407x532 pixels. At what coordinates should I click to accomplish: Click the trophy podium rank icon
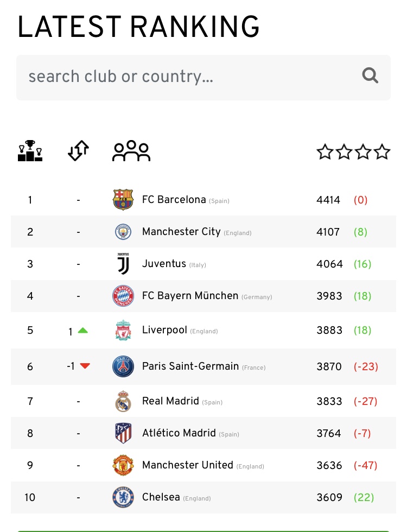[30, 151]
